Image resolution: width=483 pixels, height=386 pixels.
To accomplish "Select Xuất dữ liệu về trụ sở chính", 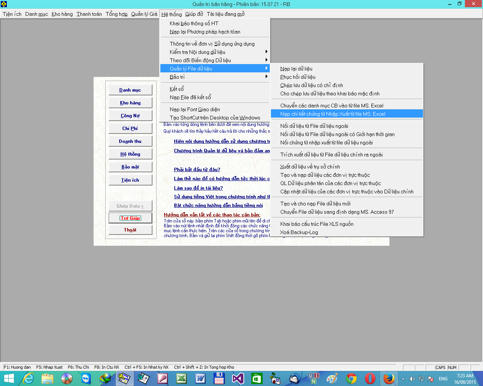I will [x=347, y=167].
